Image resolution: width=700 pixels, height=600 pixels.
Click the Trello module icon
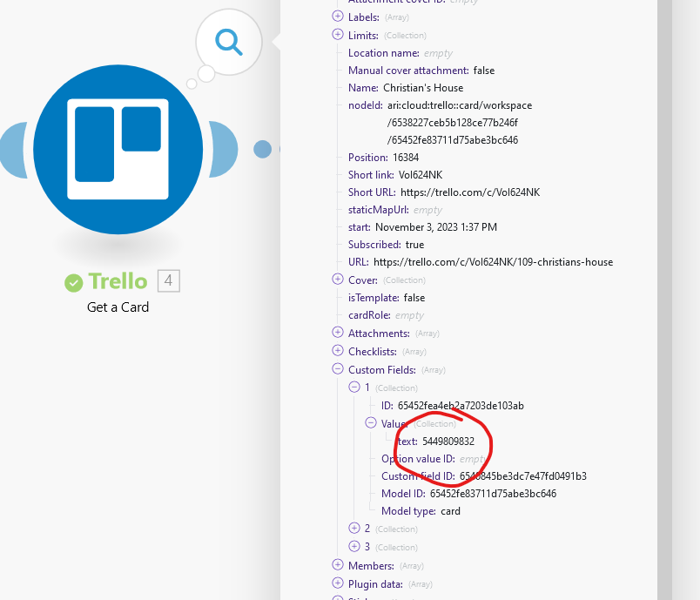(118, 150)
